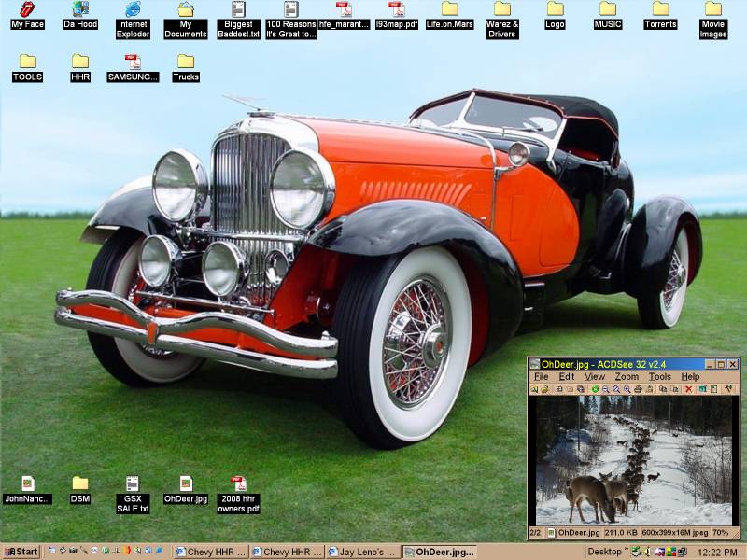Click the green previous image arrow icon
747x560 pixels.
[x=594, y=389]
